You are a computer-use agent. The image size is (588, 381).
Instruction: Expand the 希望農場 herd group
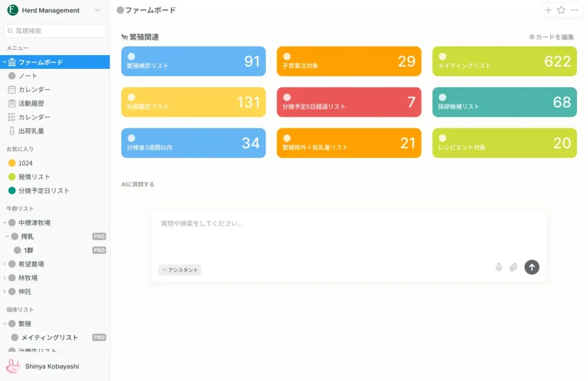(4, 264)
